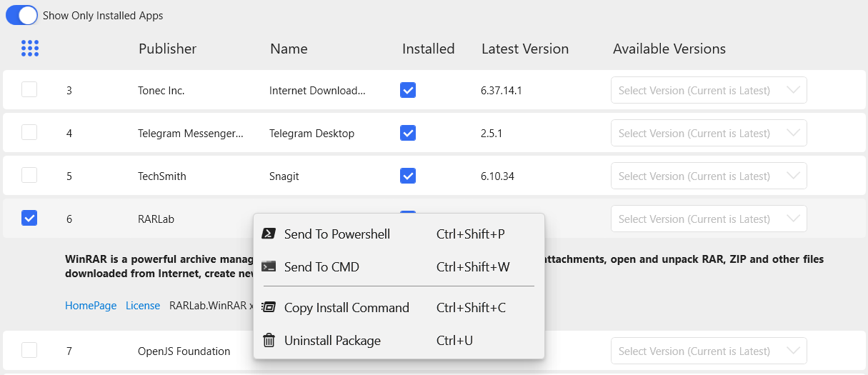Open the WinRAR HomePage link
Screen dimensions: 868x375
pos(91,305)
